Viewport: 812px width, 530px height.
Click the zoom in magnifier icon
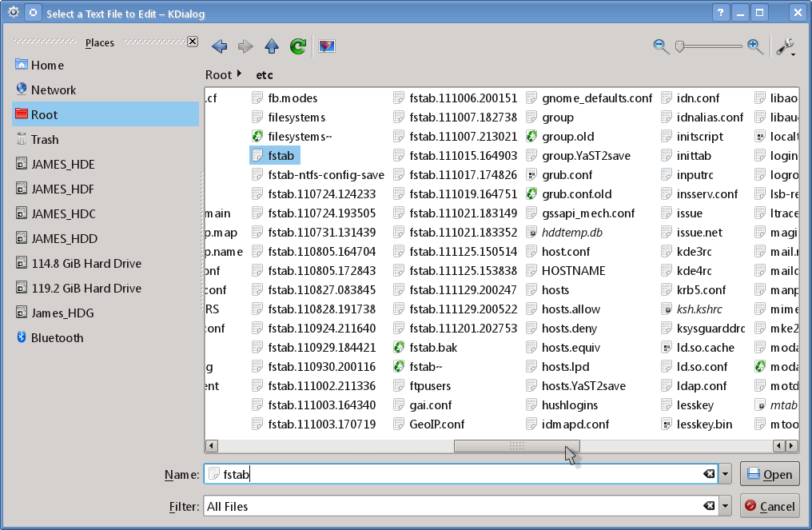click(x=755, y=46)
